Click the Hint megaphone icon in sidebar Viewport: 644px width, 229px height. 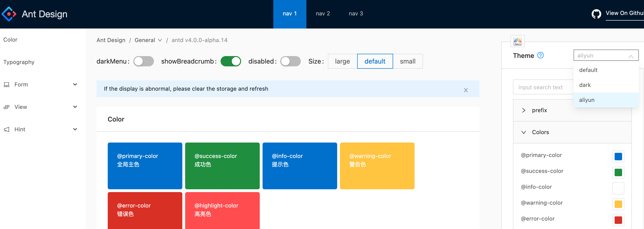[7, 129]
